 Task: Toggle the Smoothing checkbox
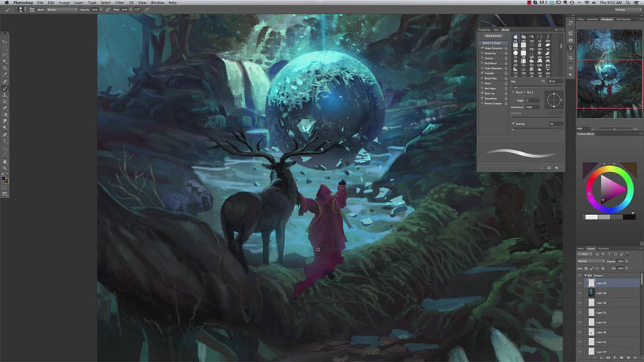tap(482, 99)
